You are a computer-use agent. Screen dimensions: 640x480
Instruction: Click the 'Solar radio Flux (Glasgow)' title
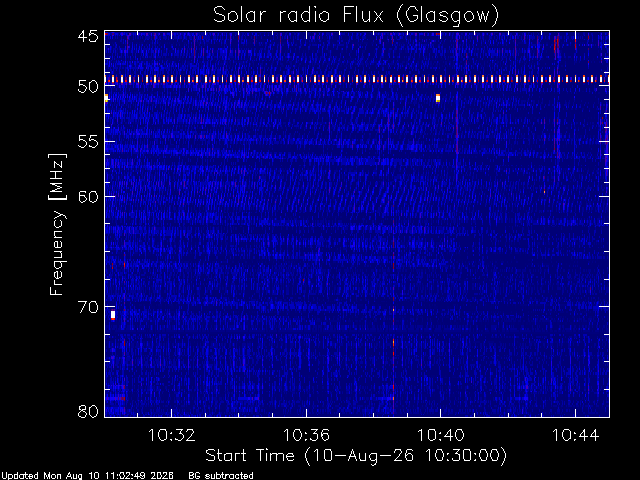coord(356,16)
